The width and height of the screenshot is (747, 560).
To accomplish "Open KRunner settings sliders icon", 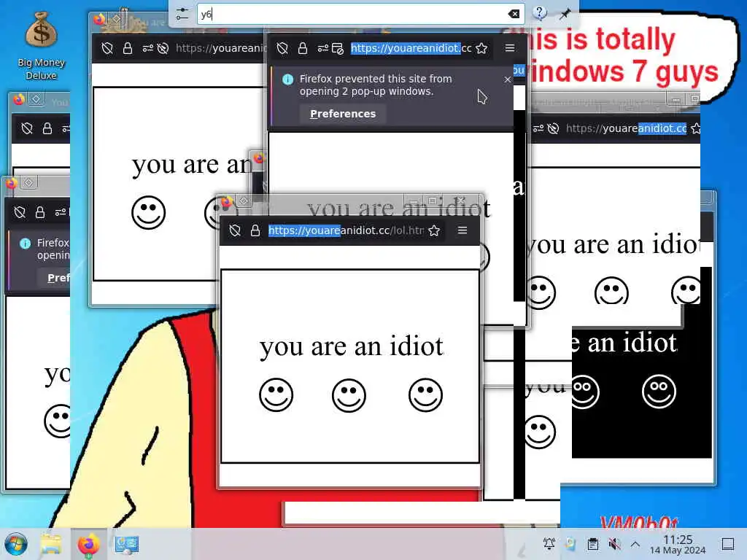I will [182, 14].
